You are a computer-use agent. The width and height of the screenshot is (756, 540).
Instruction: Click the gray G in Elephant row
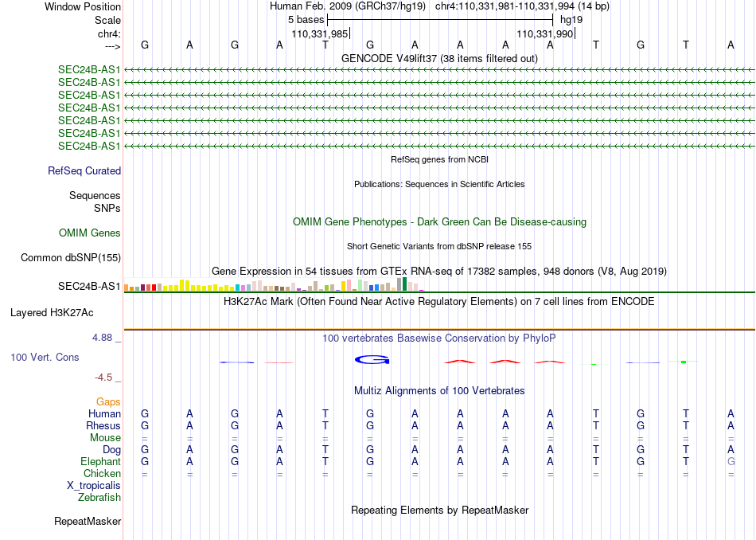tap(731, 461)
